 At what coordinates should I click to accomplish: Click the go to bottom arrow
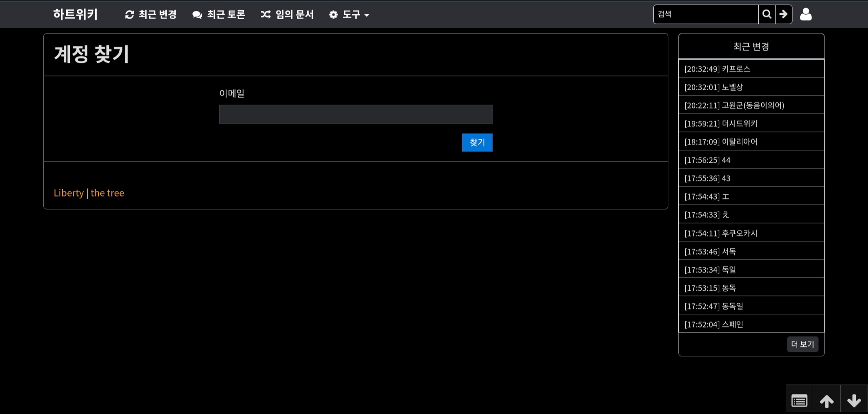(x=854, y=401)
